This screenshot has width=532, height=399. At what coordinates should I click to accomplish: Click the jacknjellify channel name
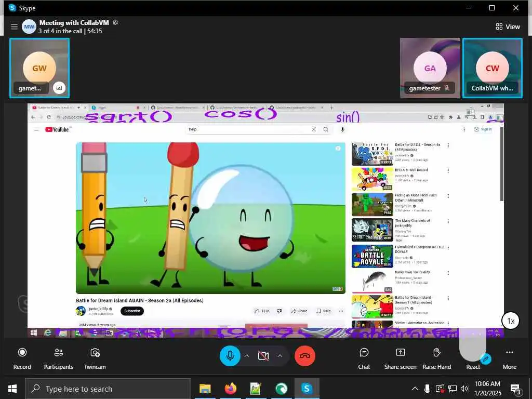tap(98, 309)
